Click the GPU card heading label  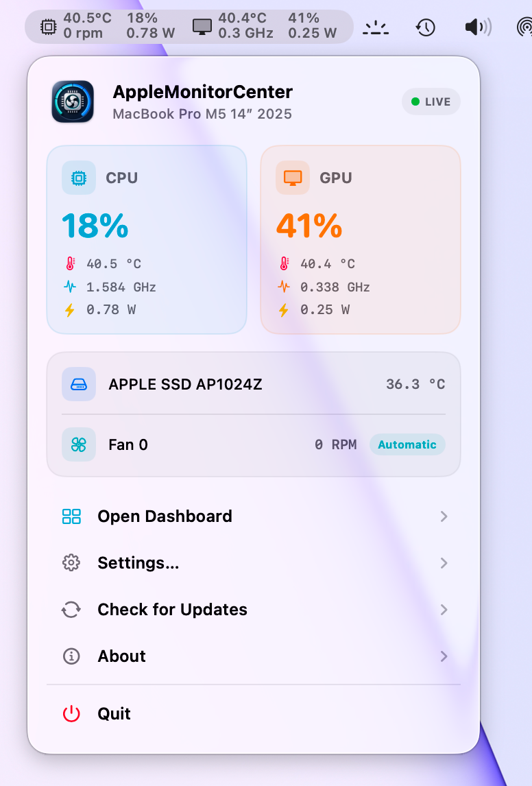pos(336,178)
